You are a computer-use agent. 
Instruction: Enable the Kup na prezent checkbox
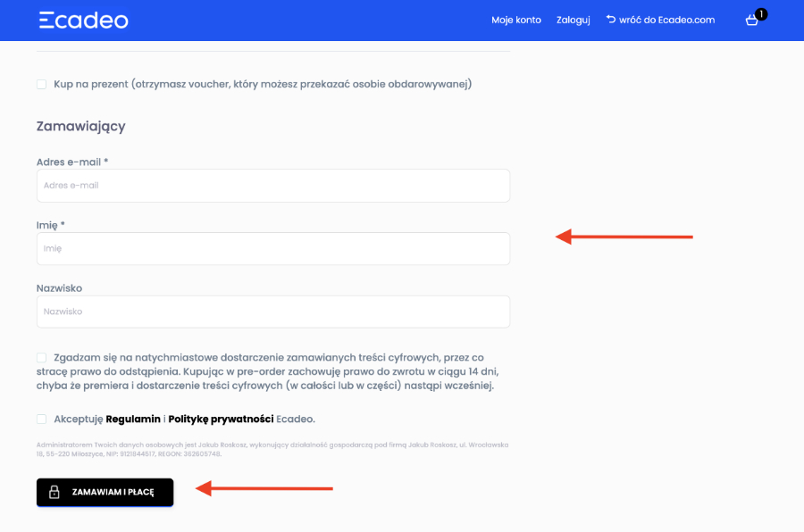point(41,84)
